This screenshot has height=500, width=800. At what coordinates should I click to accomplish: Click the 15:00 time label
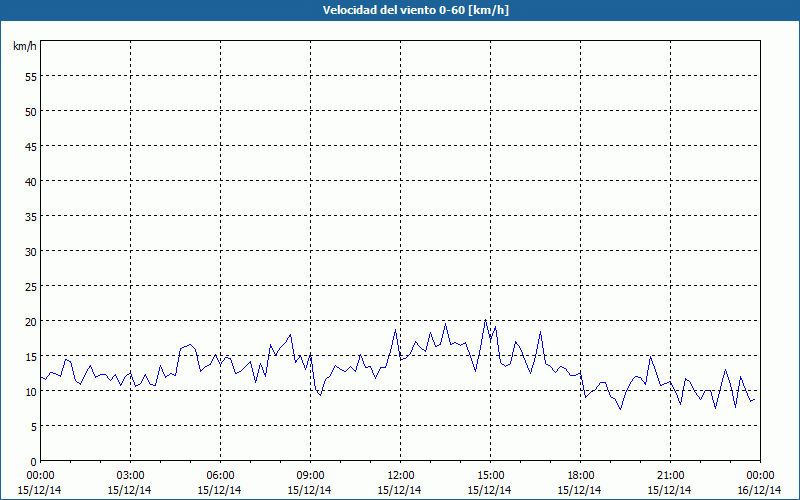tap(490, 476)
